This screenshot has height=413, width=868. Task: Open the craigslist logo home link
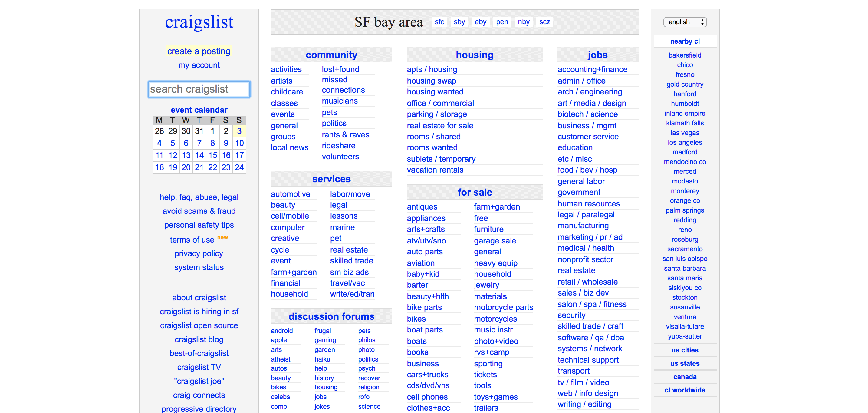(x=199, y=22)
